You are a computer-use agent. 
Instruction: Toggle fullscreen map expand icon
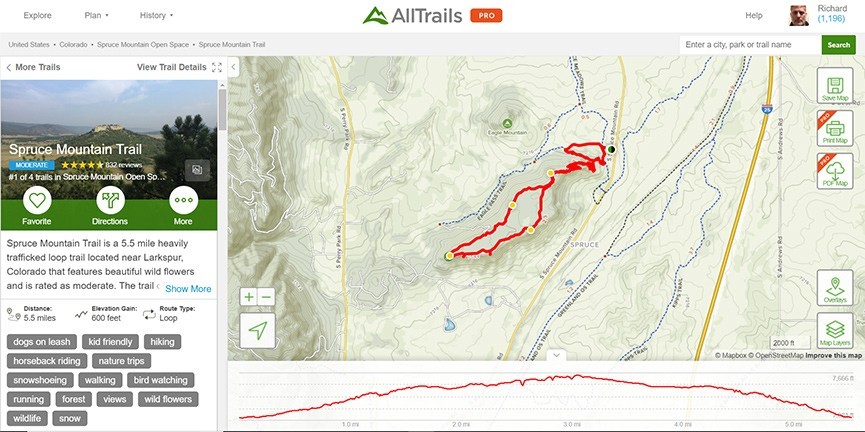tap(217, 67)
